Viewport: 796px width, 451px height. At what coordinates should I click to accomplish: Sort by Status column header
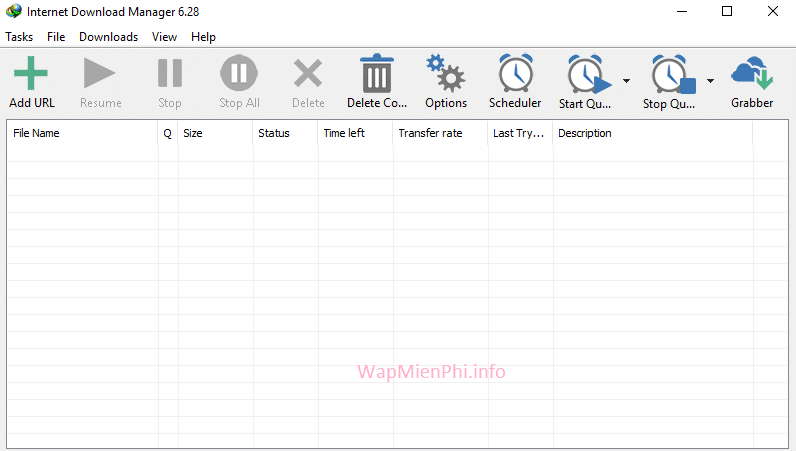285,133
